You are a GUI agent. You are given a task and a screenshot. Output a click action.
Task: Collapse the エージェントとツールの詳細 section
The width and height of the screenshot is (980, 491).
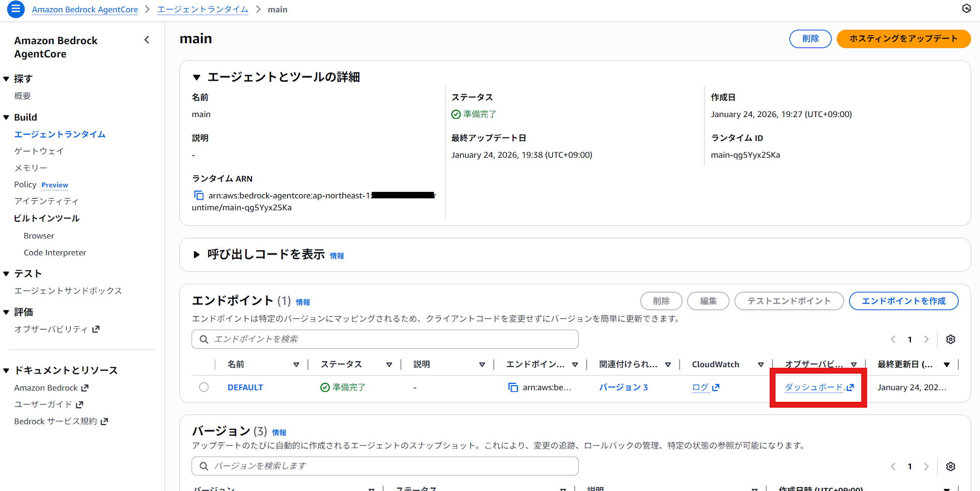pyautogui.click(x=196, y=77)
